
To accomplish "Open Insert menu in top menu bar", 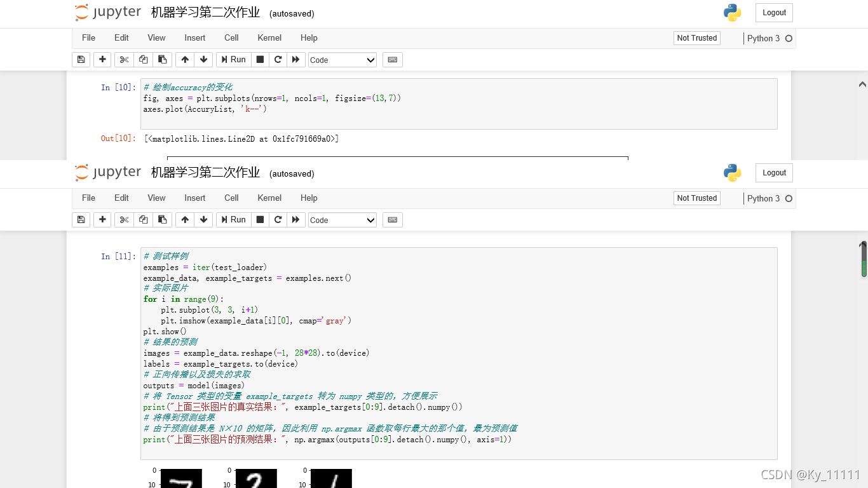I will pos(195,38).
